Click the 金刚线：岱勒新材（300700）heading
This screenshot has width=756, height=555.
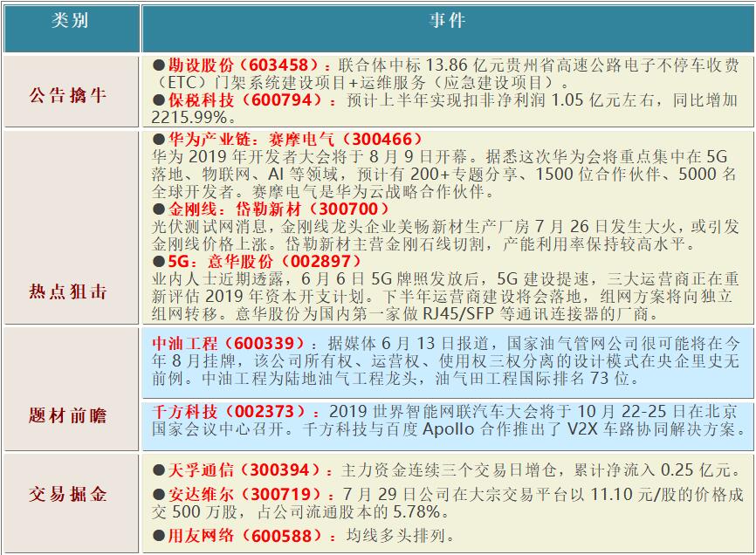[278, 209]
